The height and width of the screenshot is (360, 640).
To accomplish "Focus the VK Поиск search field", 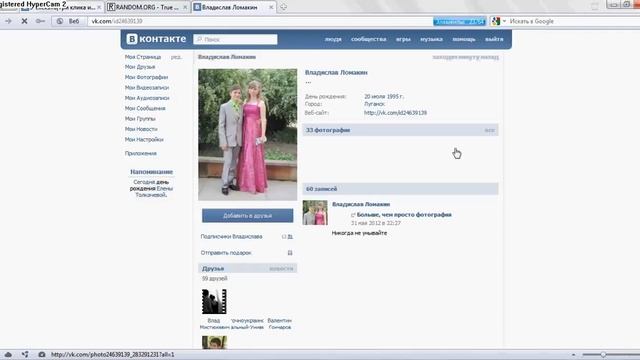I will (236, 39).
